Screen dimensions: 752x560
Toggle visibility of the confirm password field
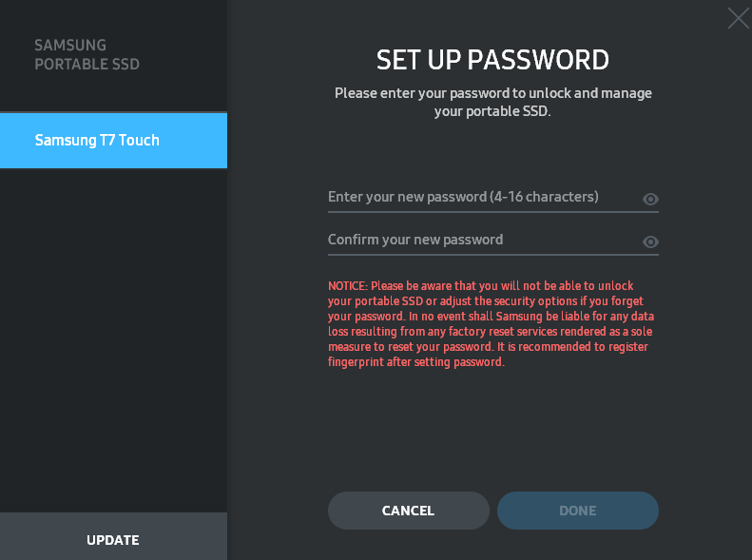(650, 241)
